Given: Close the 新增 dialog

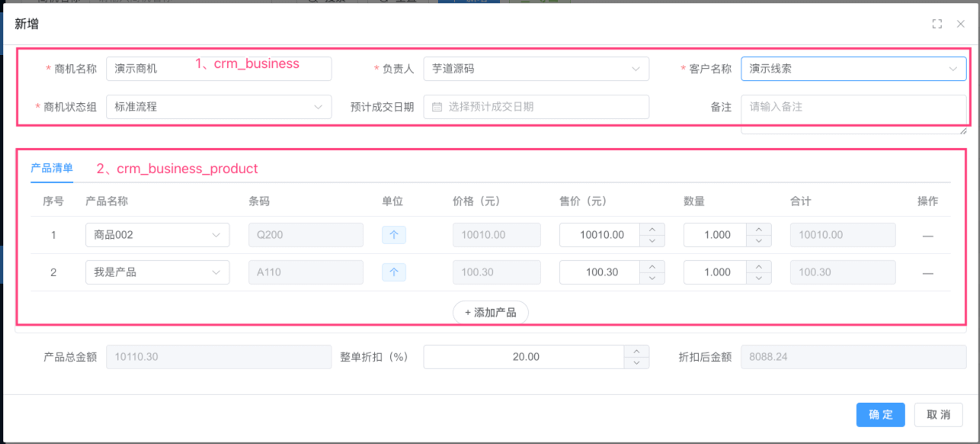Looking at the screenshot, I should (x=961, y=24).
